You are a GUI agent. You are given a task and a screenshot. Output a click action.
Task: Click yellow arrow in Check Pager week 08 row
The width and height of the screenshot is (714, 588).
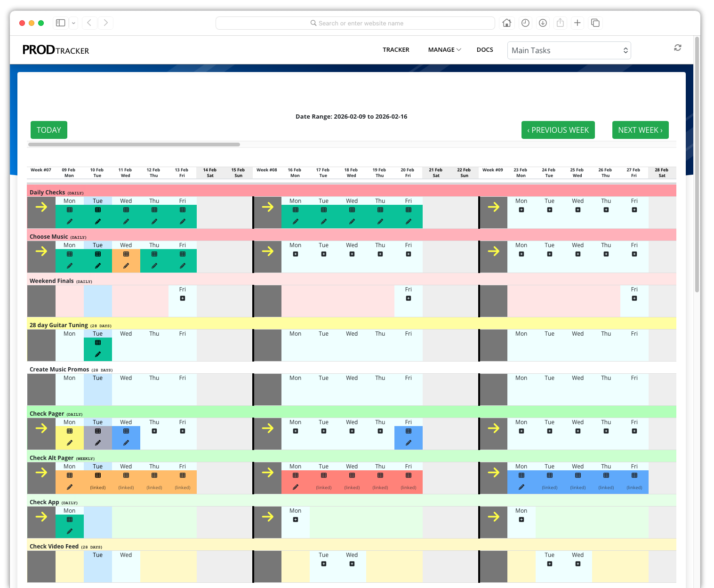pyautogui.click(x=267, y=428)
